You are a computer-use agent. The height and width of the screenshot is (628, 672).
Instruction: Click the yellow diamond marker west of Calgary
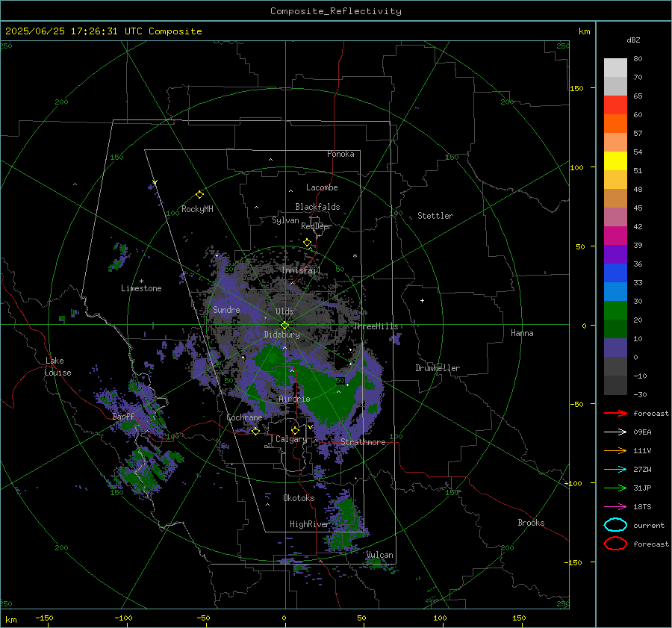(255, 431)
